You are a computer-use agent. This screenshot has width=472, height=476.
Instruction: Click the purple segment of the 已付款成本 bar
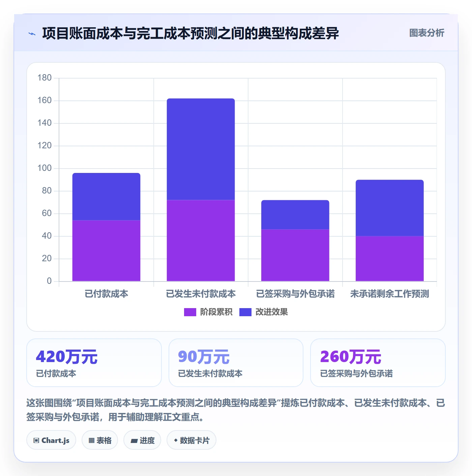point(106,251)
